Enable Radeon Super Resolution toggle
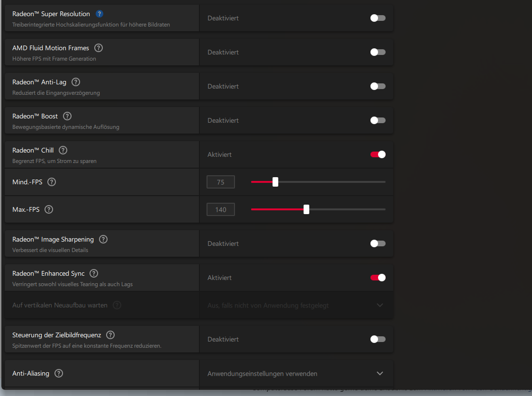The width and height of the screenshot is (532, 396). (x=378, y=18)
